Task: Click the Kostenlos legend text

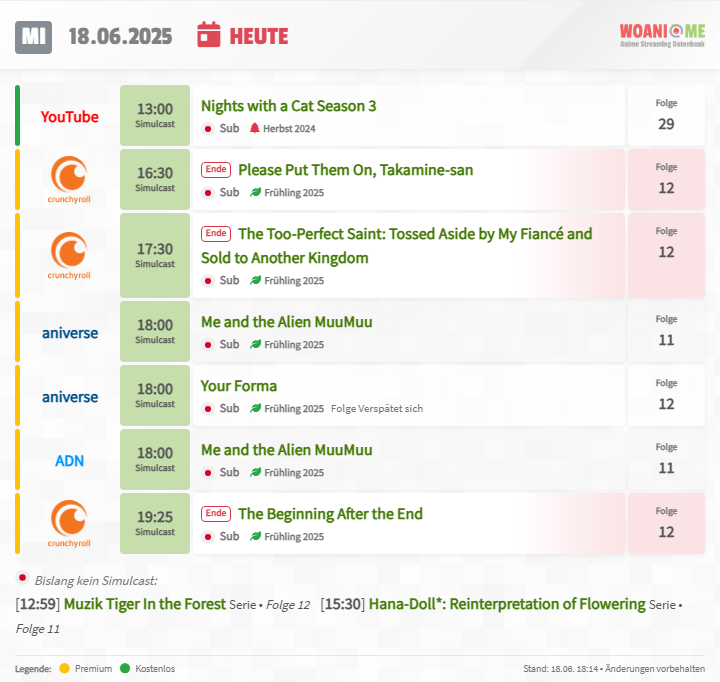Action: click(x=155, y=669)
